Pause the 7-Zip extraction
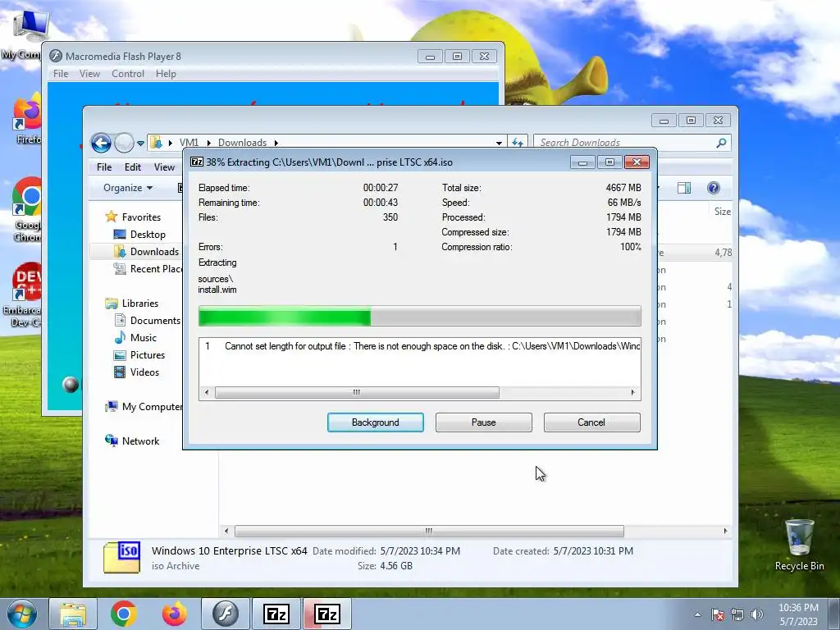840x630 pixels. 483,422
